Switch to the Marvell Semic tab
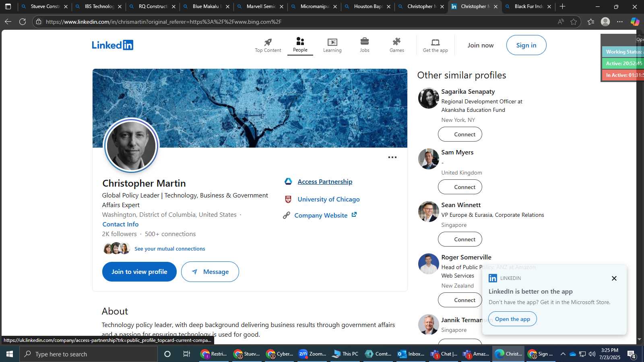 (260, 6)
